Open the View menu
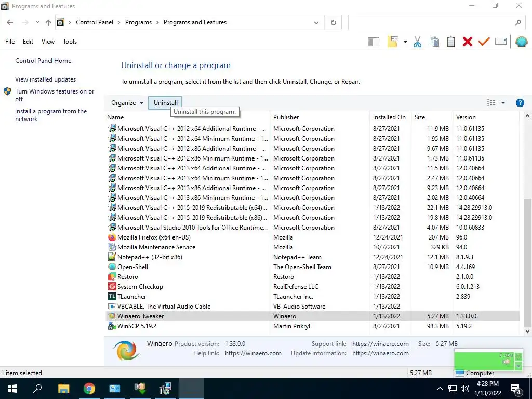The image size is (532, 399). [48, 42]
